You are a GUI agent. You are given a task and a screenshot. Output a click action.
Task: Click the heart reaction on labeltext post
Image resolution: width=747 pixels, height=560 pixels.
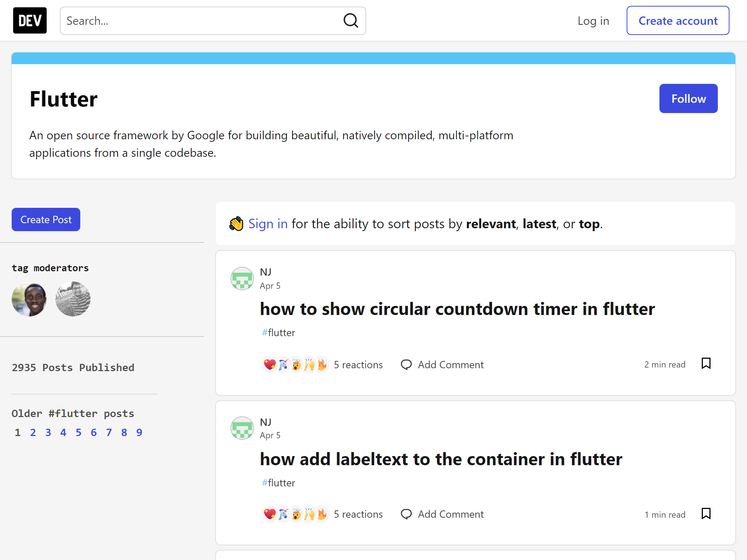click(270, 514)
